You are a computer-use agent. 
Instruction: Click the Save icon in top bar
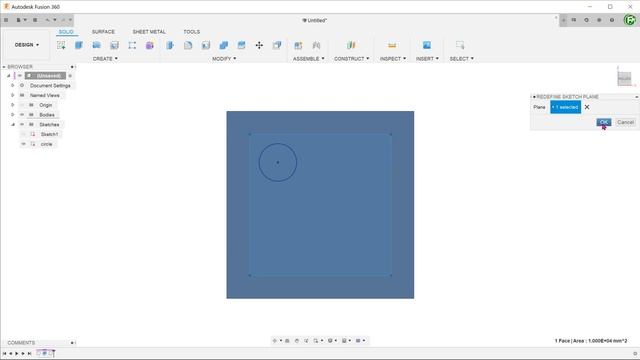[x=35, y=20]
